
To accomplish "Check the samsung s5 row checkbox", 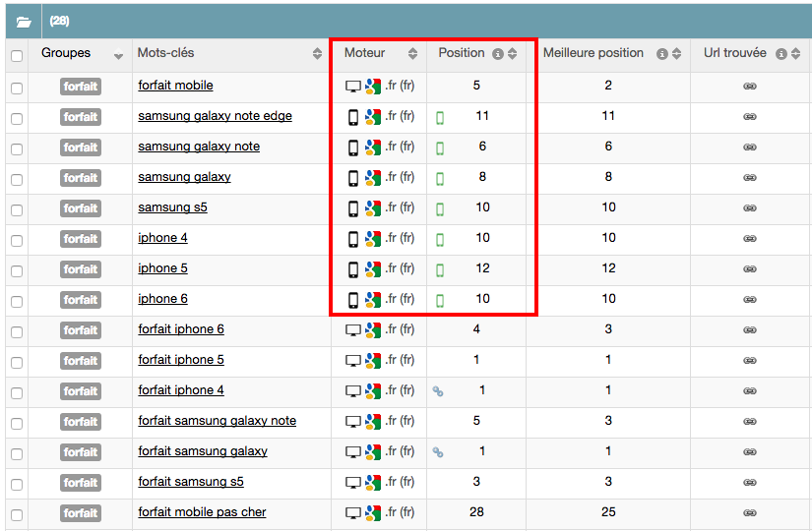I will click(x=17, y=210).
